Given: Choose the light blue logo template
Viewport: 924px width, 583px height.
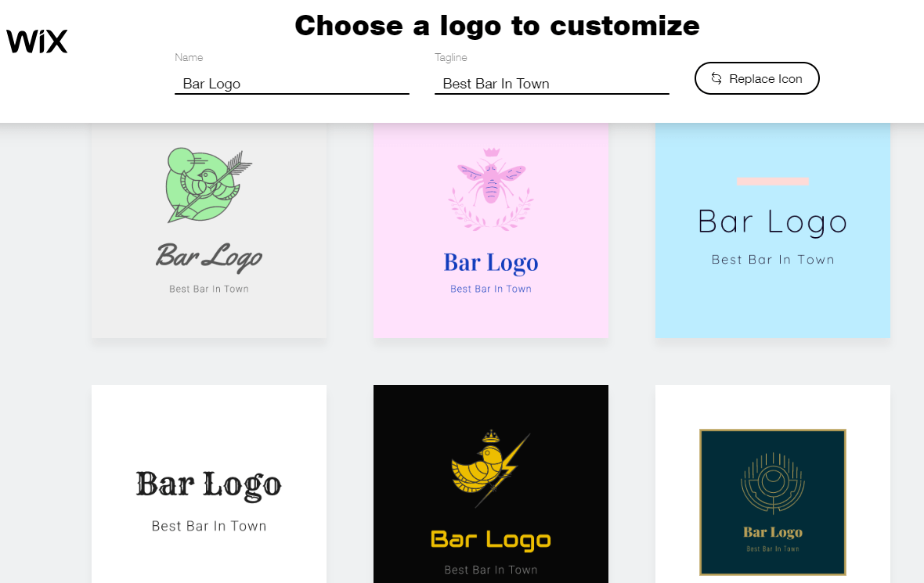Looking at the screenshot, I should (773, 230).
